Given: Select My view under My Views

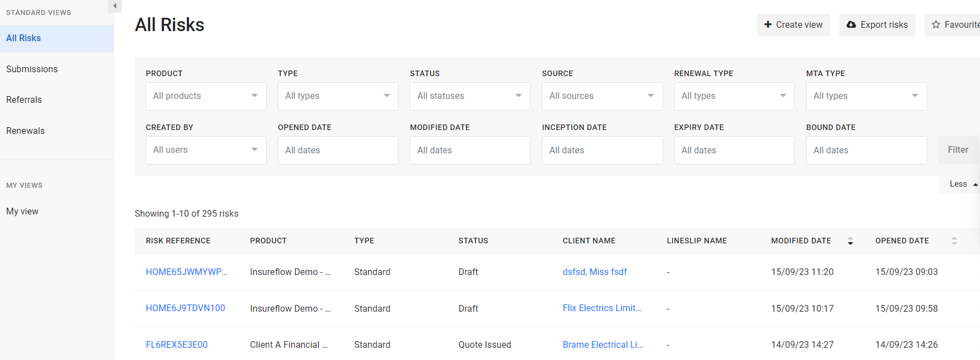Looking at the screenshot, I should [x=22, y=211].
